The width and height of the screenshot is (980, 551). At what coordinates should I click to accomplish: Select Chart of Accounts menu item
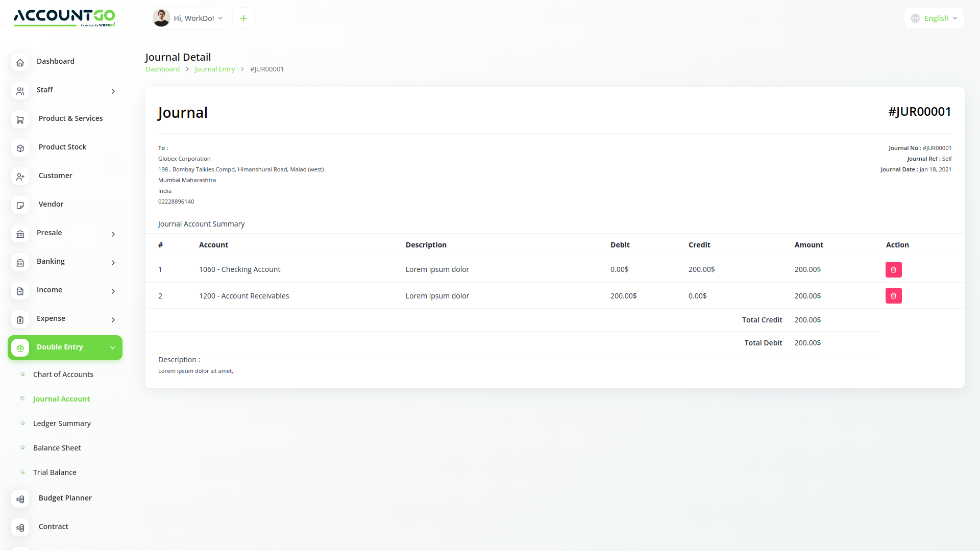(x=63, y=374)
